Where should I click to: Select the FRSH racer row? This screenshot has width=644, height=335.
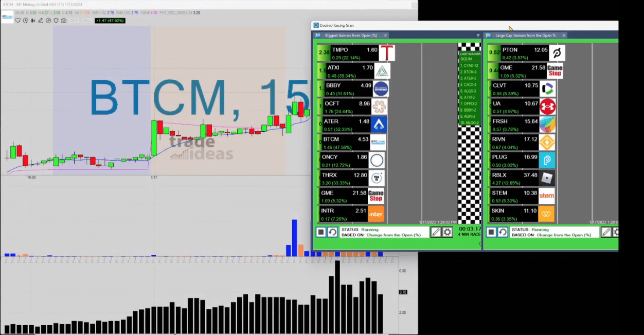point(522,125)
